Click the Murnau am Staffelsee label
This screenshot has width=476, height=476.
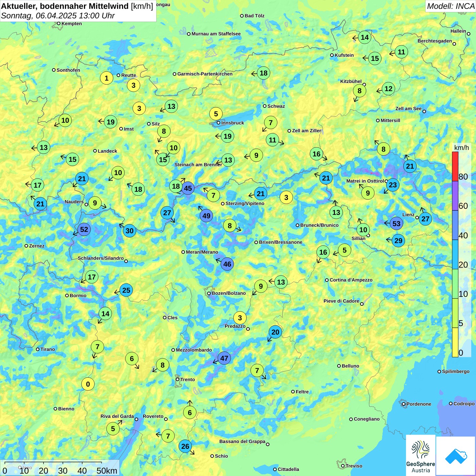pos(216,34)
